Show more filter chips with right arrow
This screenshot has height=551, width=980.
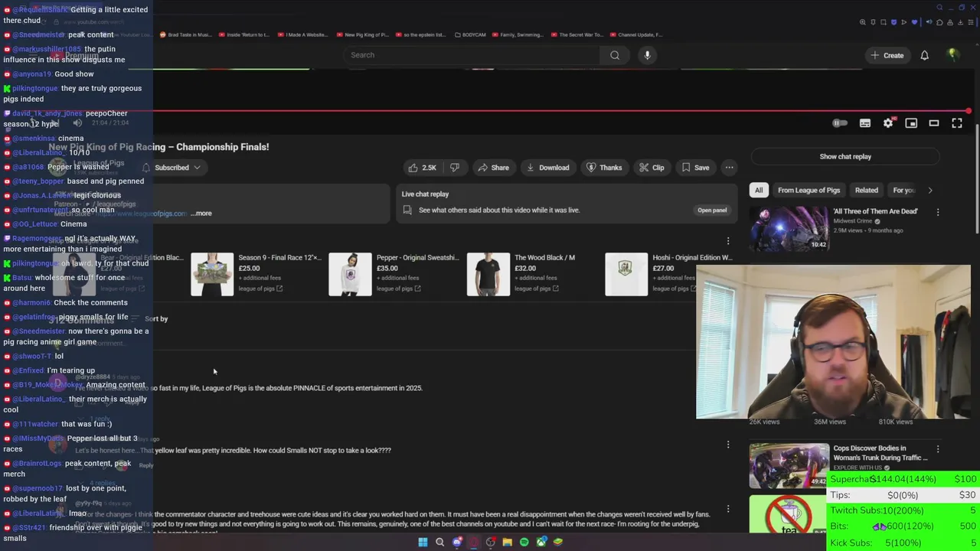click(930, 191)
